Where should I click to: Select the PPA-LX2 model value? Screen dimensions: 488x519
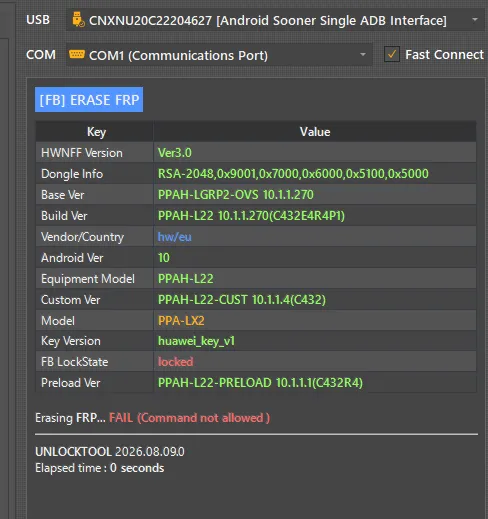[315, 320]
